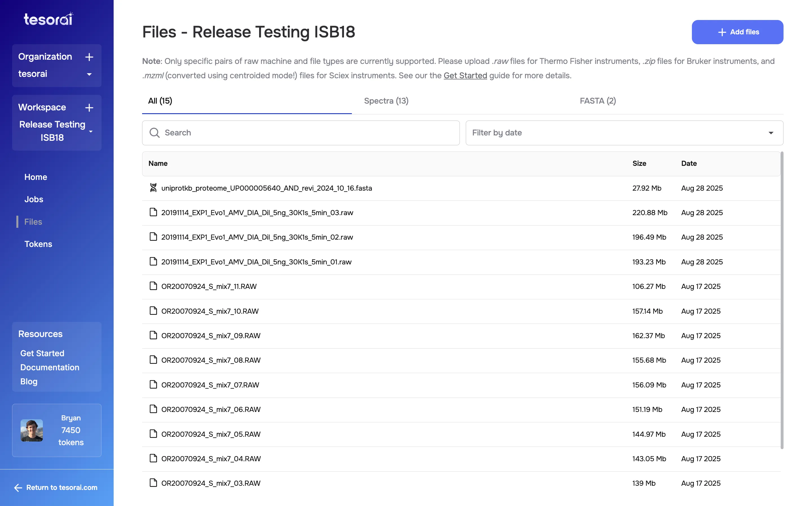The image size is (812, 506).
Task: Expand the Release Testing ISB18 workspace selector
Action: [x=91, y=131]
